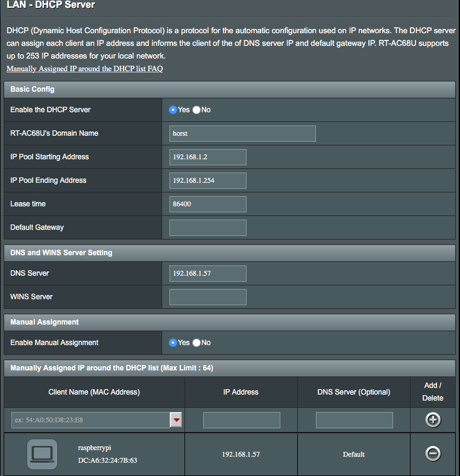
Task: Click the minus icon to delete raspberrypi
Action: coord(433,454)
